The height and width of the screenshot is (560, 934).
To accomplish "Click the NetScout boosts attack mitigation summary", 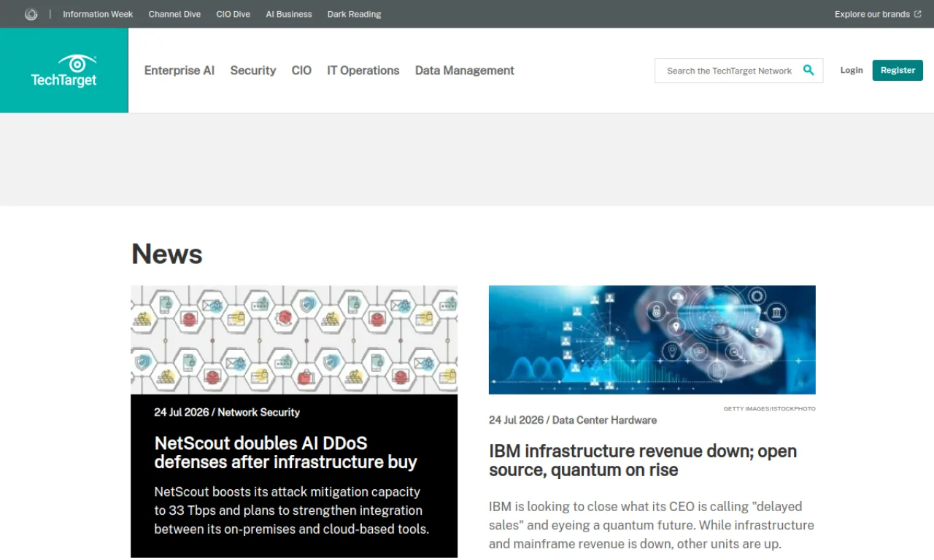I will [x=292, y=510].
